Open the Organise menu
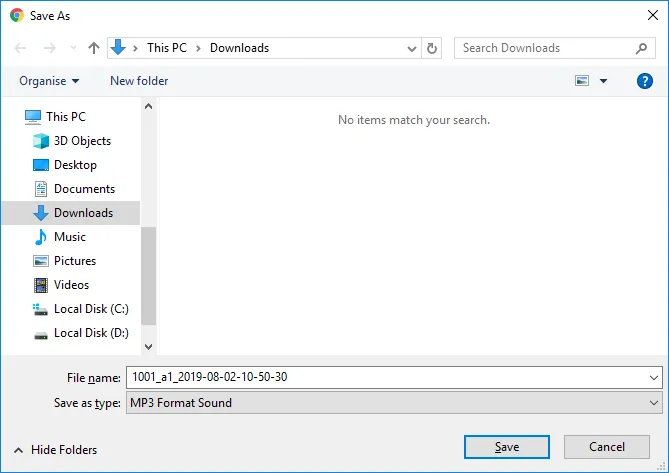 pos(49,81)
